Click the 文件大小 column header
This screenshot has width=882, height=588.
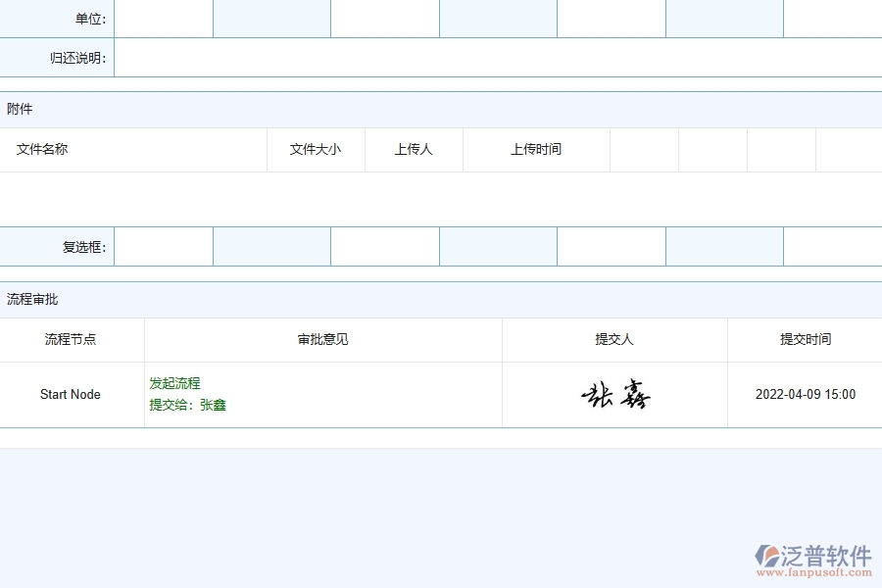pyautogui.click(x=316, y=149)
